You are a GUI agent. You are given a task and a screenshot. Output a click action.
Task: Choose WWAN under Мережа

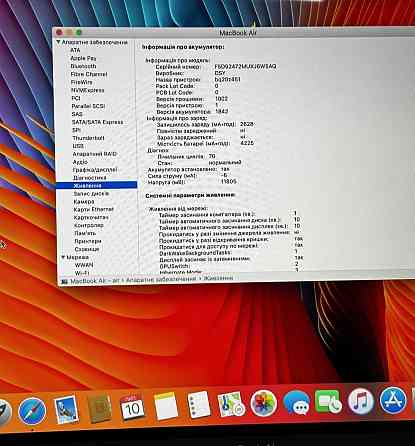click(84, 265)
